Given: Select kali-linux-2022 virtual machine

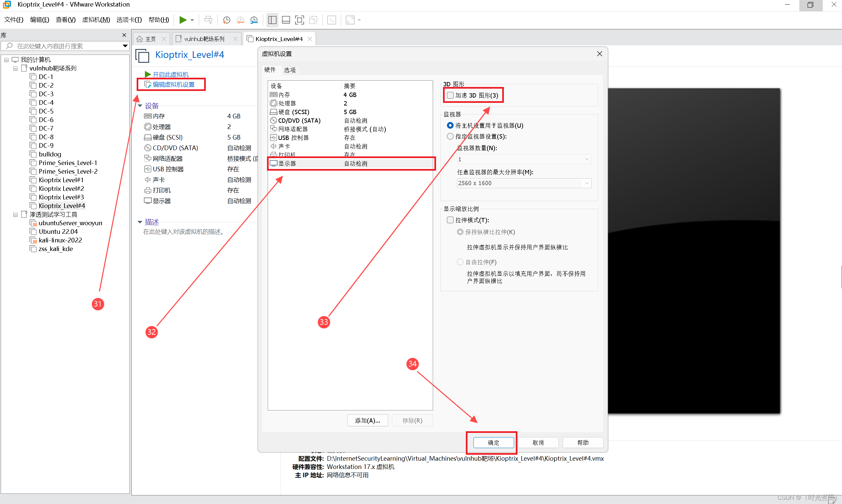Looking at the screenshot, I should tap(60, 240).
